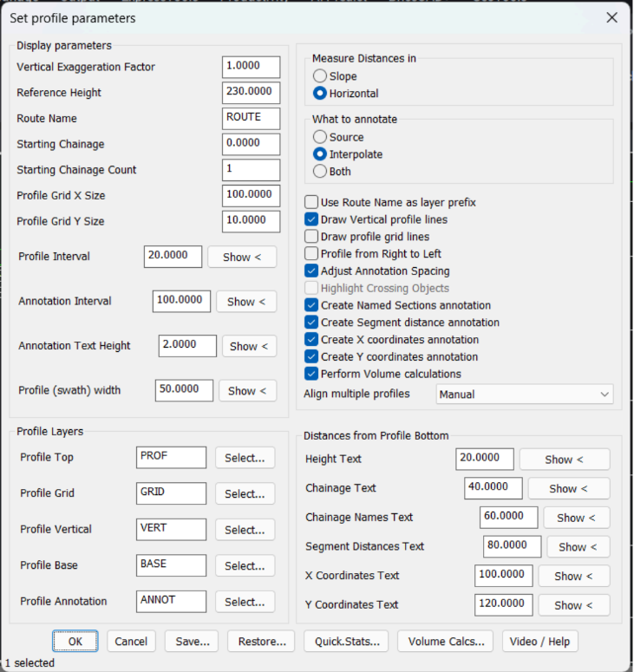This screenshot has width=634, height=672.
Task: Click the Quick.Stats button
Action: tap(346, 642)
